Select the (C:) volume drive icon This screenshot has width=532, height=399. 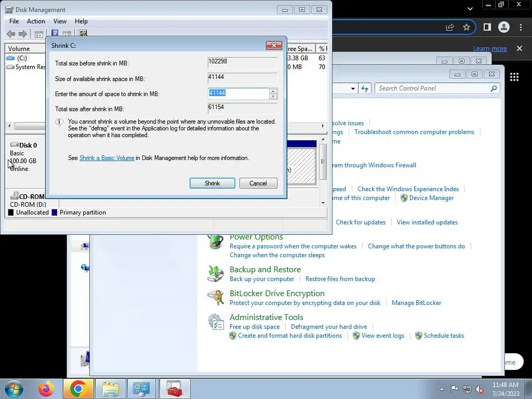pos(10,58)
